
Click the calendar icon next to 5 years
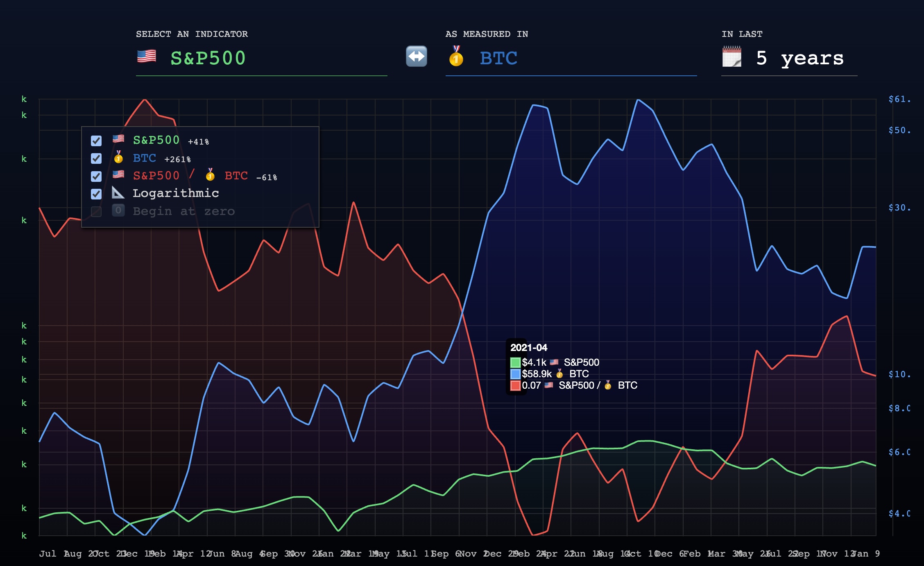731,57
